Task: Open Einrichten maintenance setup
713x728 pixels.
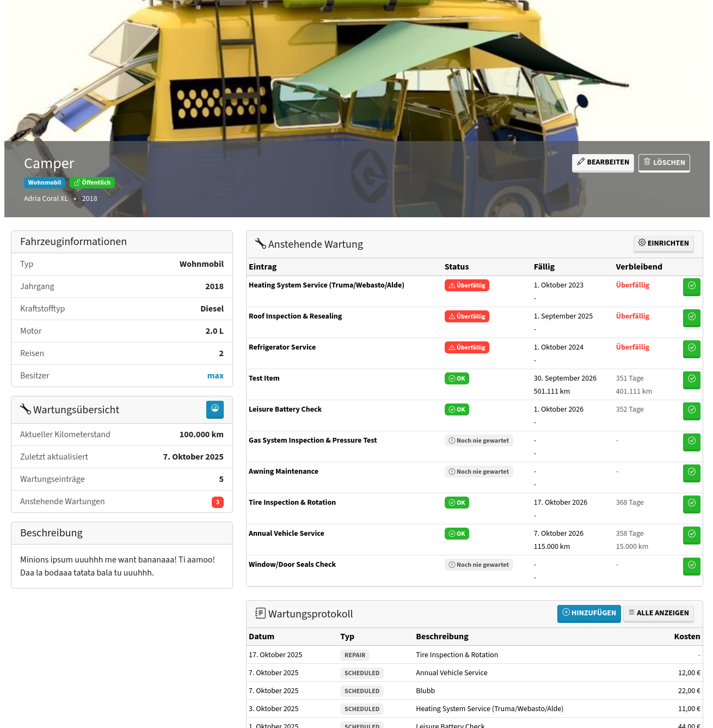Action: click(x=663, y=243)
